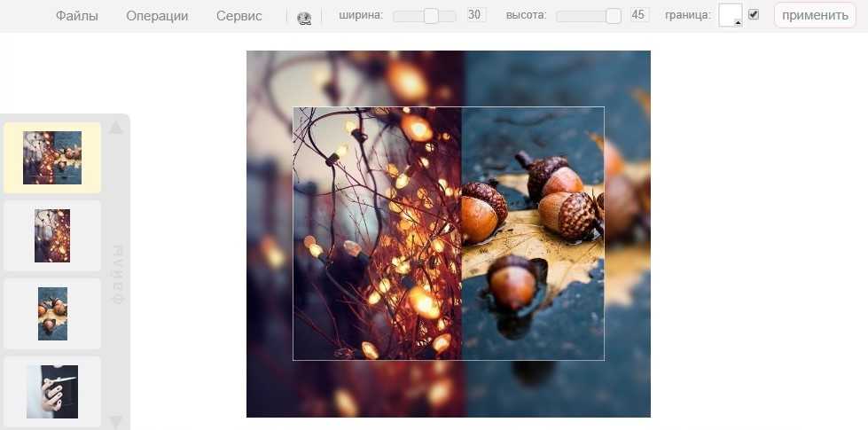Select the combined collage thumbnail
Viewport: 868px width, 430px height.
coord(52,158)
